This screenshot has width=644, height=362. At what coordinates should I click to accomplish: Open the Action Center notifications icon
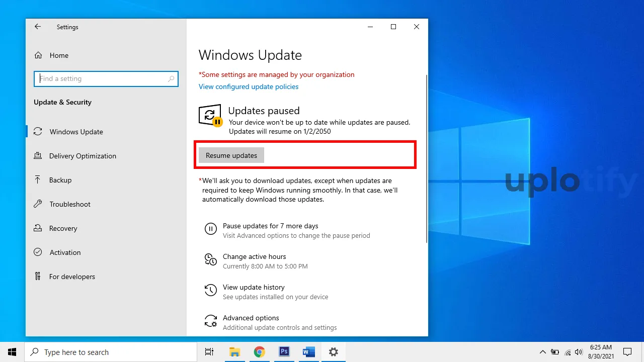coord(627,352)
